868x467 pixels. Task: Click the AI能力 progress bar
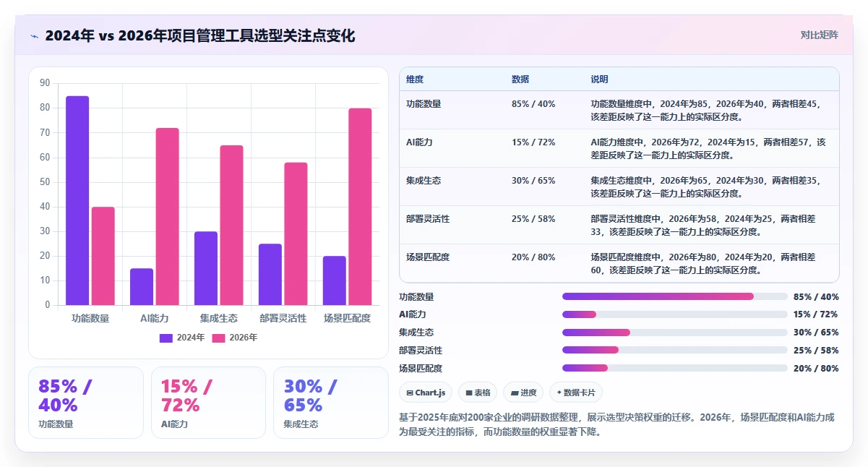click(x=674, y=314)
